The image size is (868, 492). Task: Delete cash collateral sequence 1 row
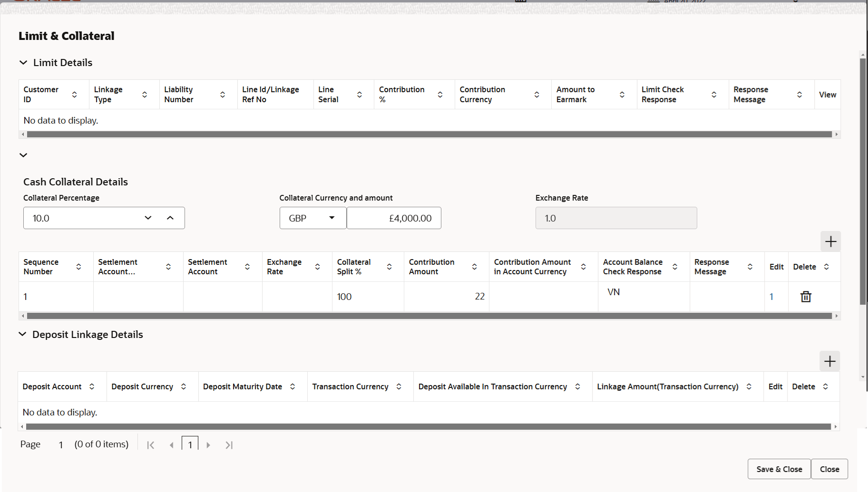(x=806, y=296)
